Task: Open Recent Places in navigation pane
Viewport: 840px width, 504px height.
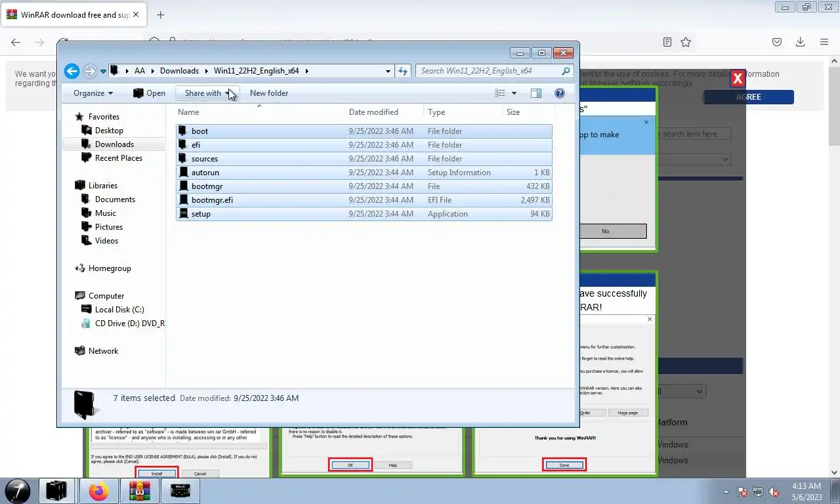Action: 119,158
